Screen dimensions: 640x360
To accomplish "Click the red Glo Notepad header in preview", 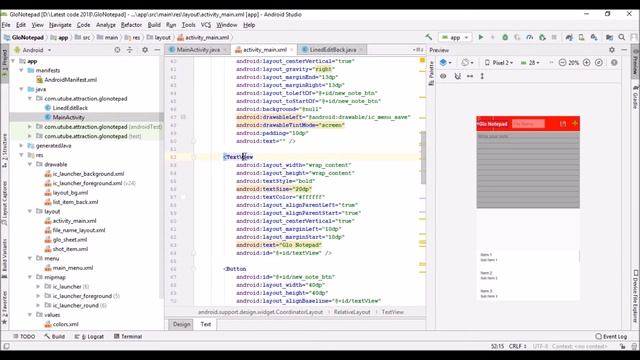I will pos(528,123).
